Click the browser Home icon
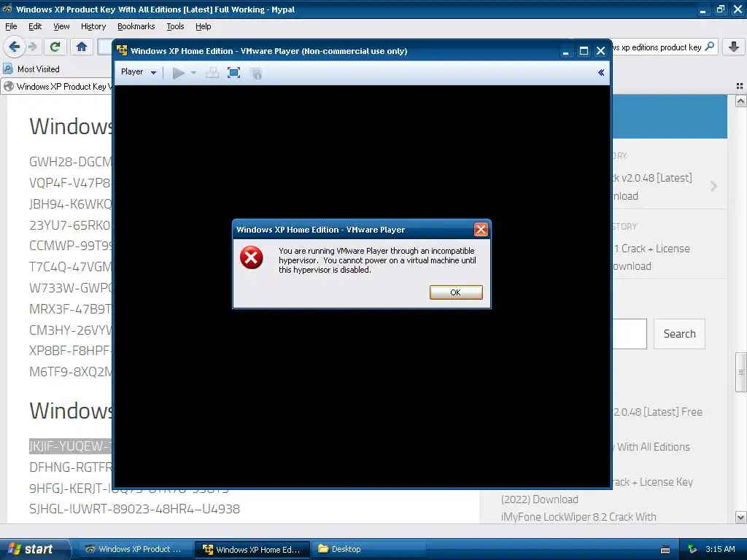The height and width of the screenshot is (560, 747). [x=82, y=47]
